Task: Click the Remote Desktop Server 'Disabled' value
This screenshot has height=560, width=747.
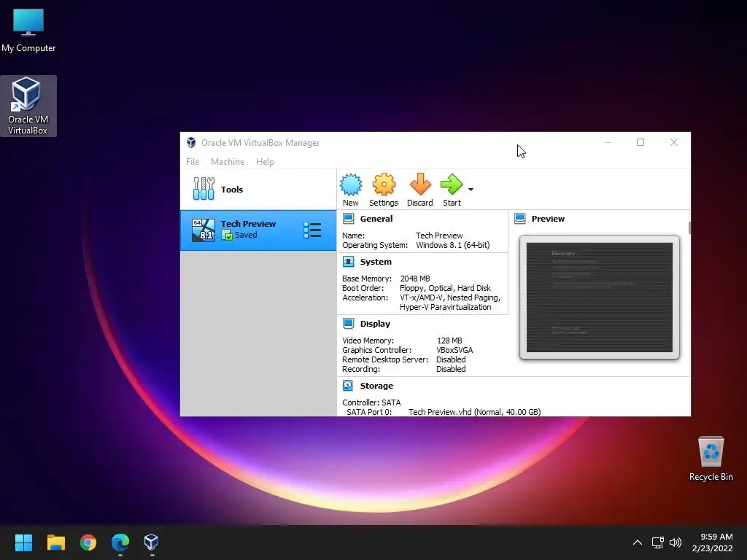Action: pyautogui.click(x=451, y=359)
